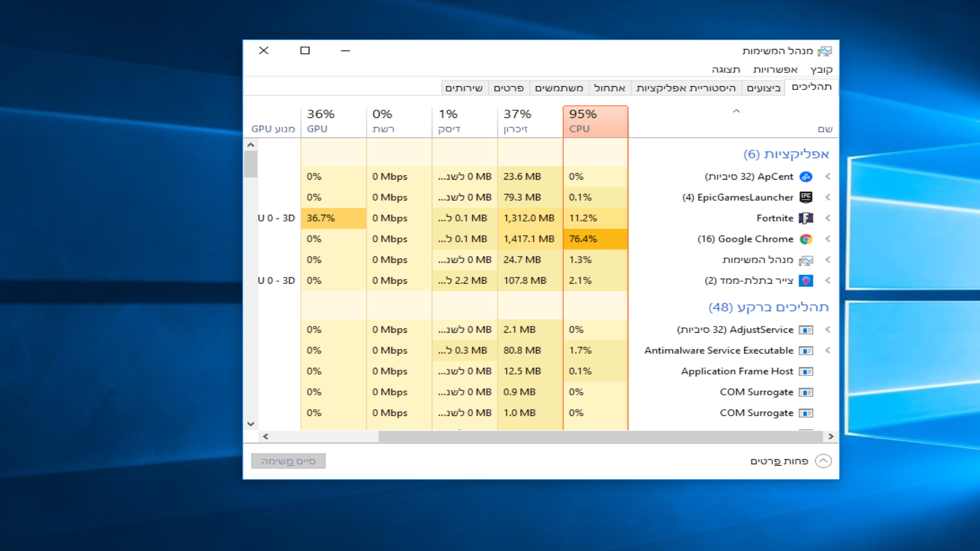Sort processes by the CPU column header
This screenshot has width=980, height=551.
tap(595, 121)
